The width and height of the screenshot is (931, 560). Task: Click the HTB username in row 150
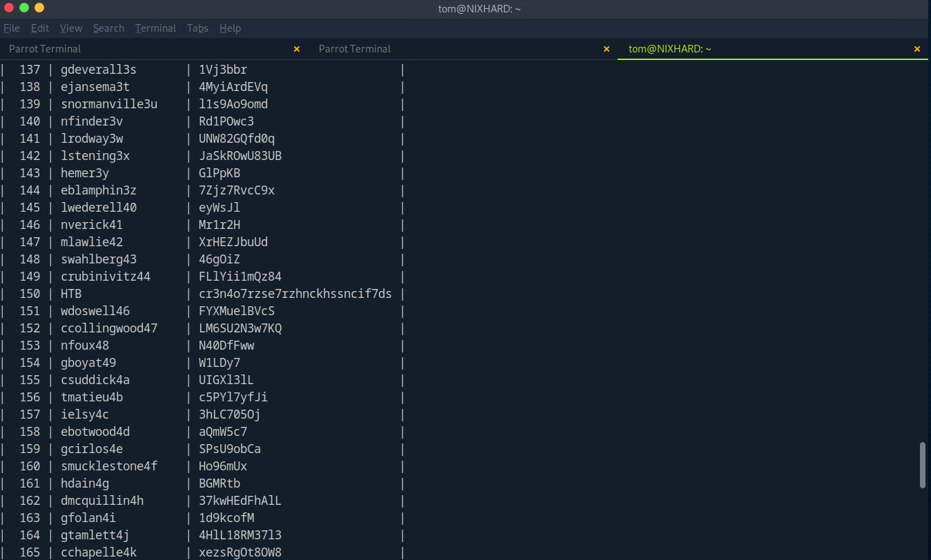(x=71, y=294)
